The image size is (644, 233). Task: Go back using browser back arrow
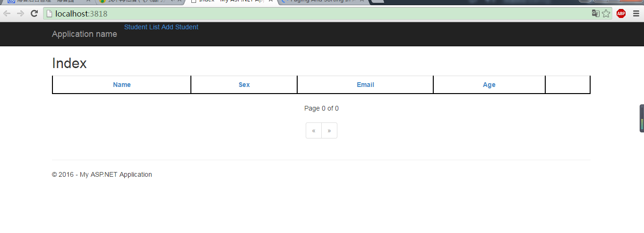(7, 14)
